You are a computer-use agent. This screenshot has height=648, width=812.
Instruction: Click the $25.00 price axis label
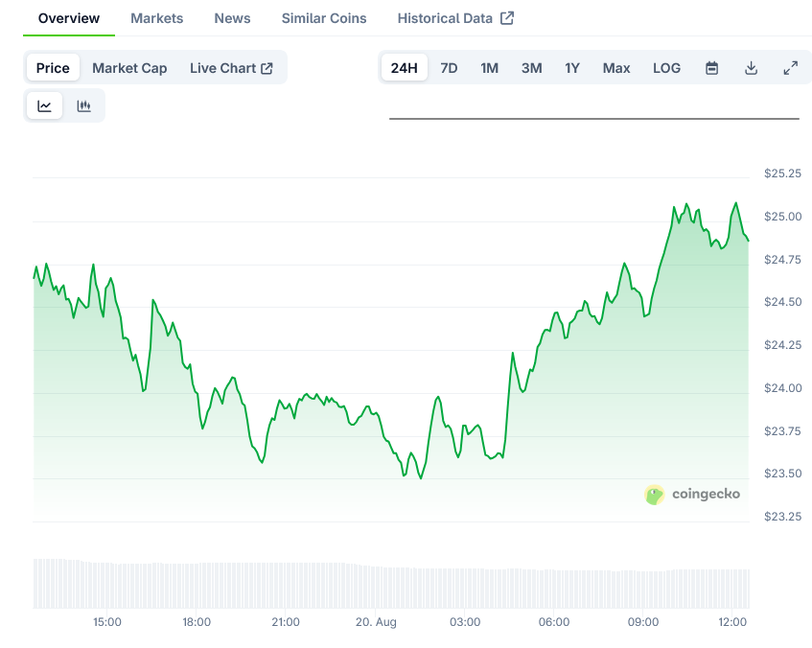point(782,217)
